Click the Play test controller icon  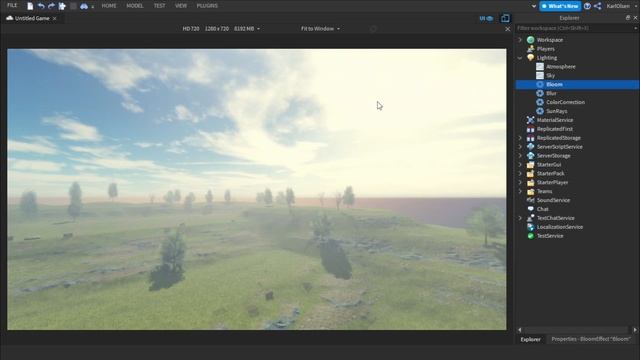84,6
